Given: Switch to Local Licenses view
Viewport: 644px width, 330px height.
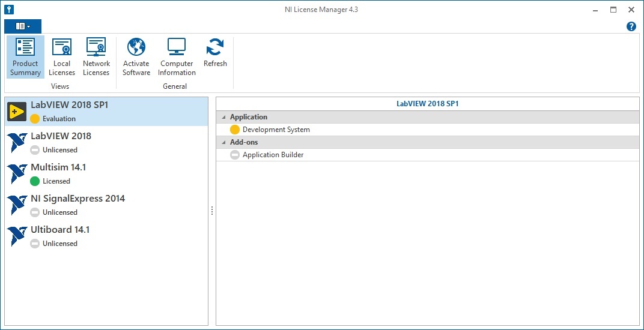Looking at the screenshot, I should pos(61,57).
